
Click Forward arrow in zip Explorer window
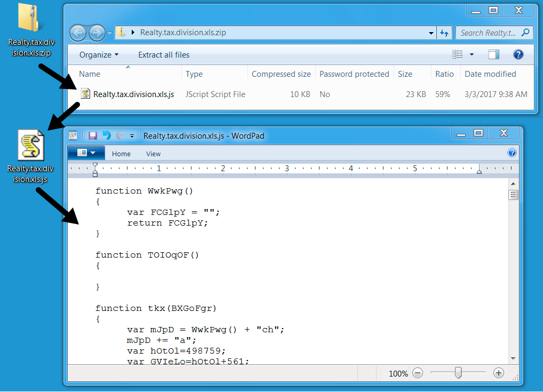click(x=97, y=33)
